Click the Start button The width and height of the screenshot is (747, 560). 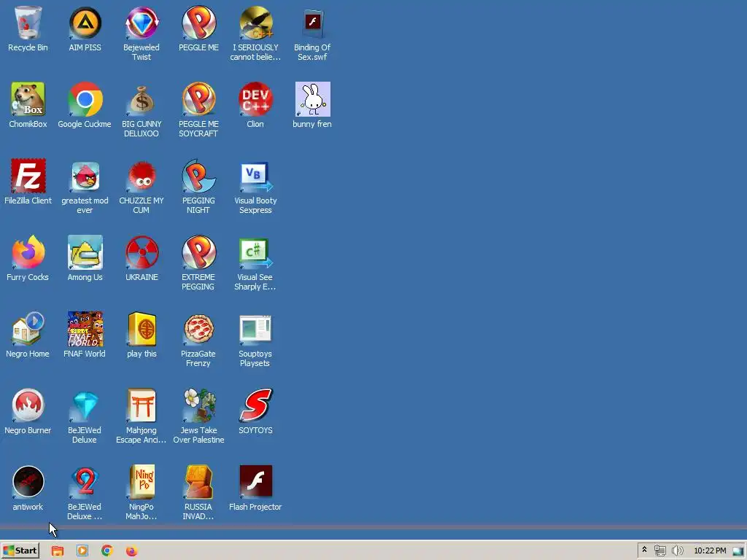[x=20, y=551]
